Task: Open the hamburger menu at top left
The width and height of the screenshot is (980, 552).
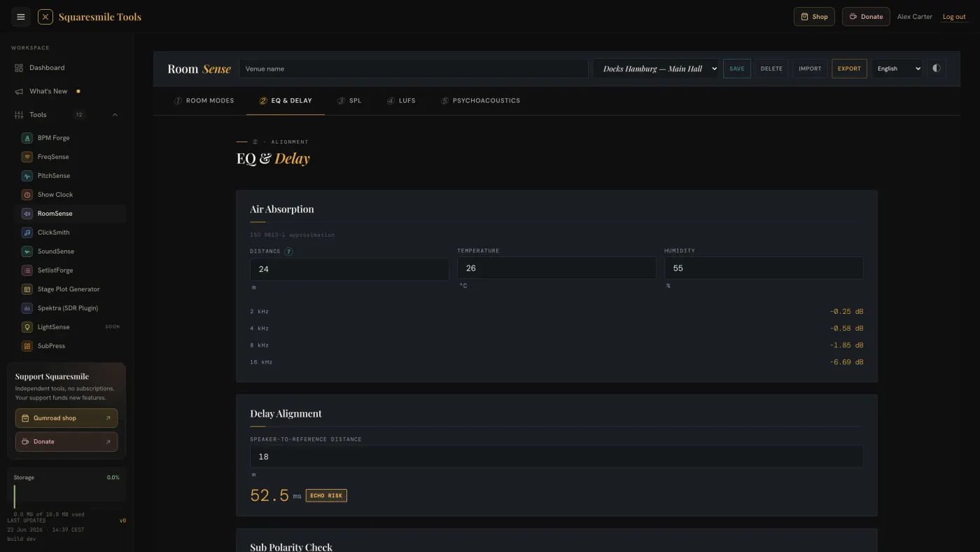Action: [x=21, y=17]
